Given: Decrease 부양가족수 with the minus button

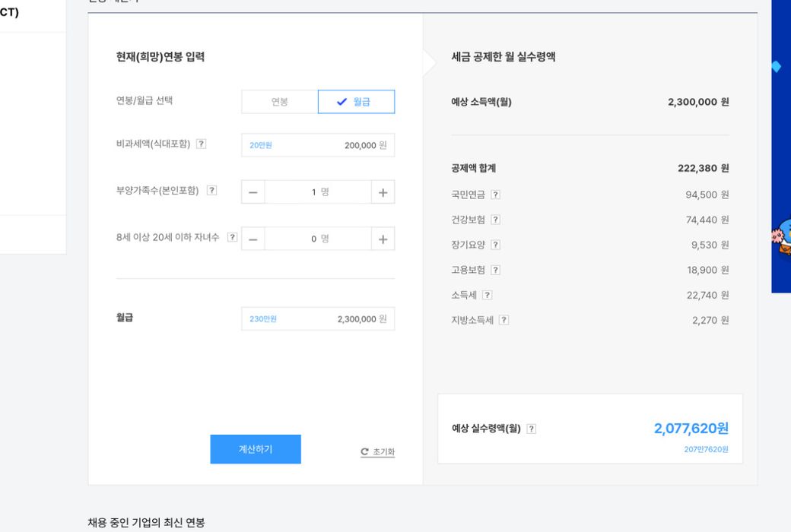Looking at the screenshot, I should (x=253, y=192).
